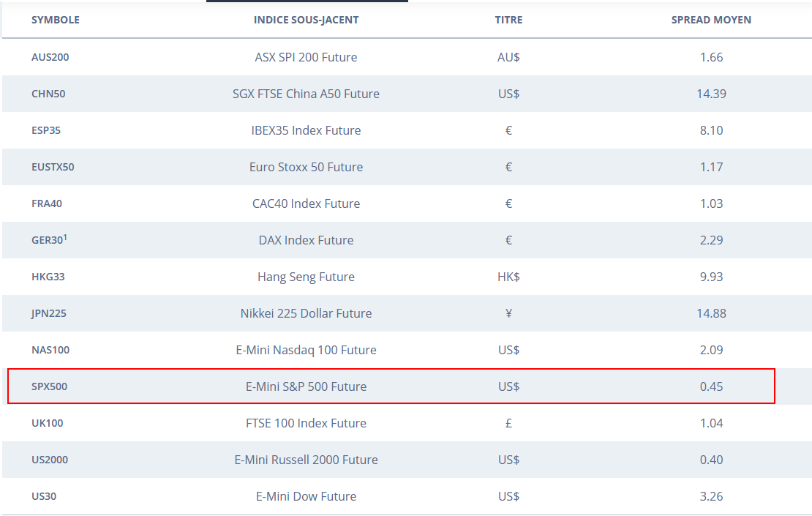The width and height of the screenshot is (812, 516).
Task: Select the JPN225 symbol
Action: click(48, 313)
